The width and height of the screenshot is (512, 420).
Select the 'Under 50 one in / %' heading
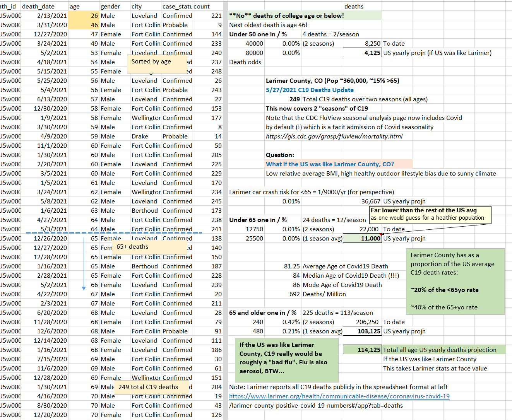coord(258,34)
